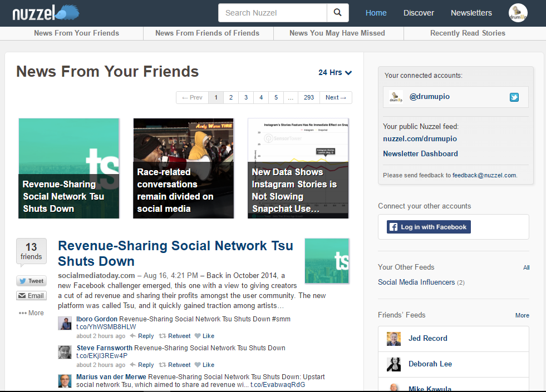Screen dimensions: 546x392
Task: Open Social Media Influencers feed
Action: click(x=416, y=282)
